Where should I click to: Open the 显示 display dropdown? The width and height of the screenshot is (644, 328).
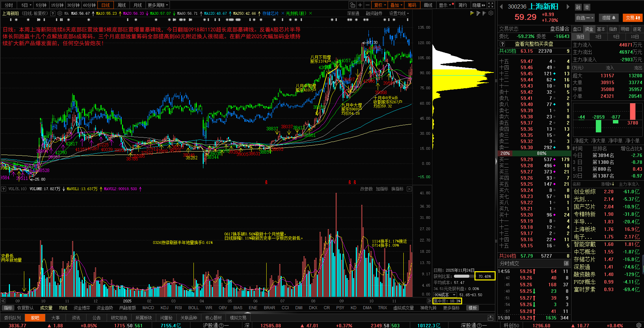point(445,5)
